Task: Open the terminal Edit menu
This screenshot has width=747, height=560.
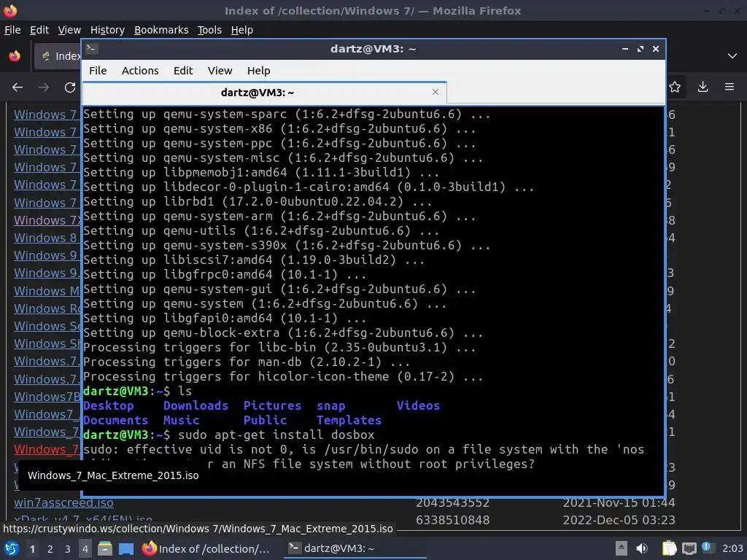Action: point(183,71)
